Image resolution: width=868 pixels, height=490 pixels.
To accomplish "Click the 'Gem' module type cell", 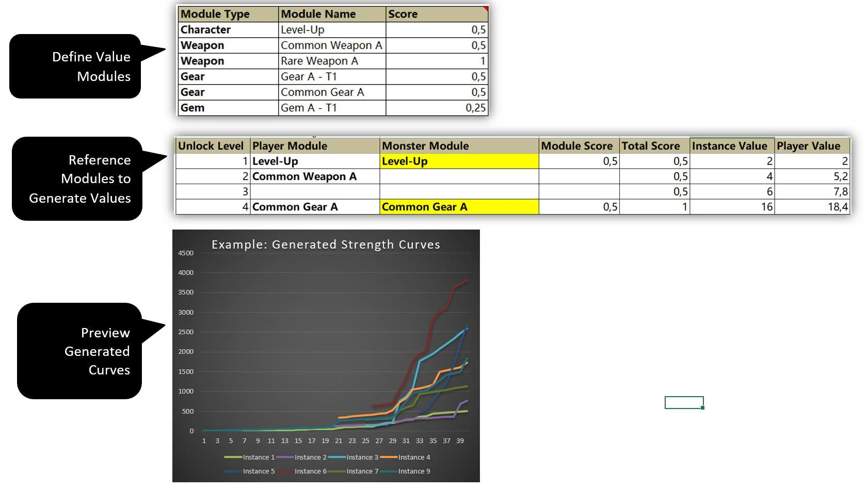I will pyautogui.click(x=228, y=108).
